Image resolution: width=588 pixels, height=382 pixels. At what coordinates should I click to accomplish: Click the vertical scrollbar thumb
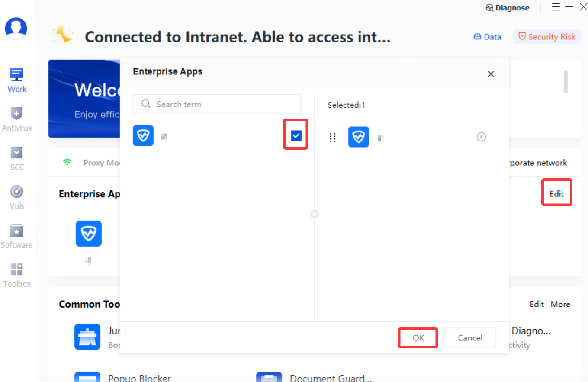coord(566,81)
